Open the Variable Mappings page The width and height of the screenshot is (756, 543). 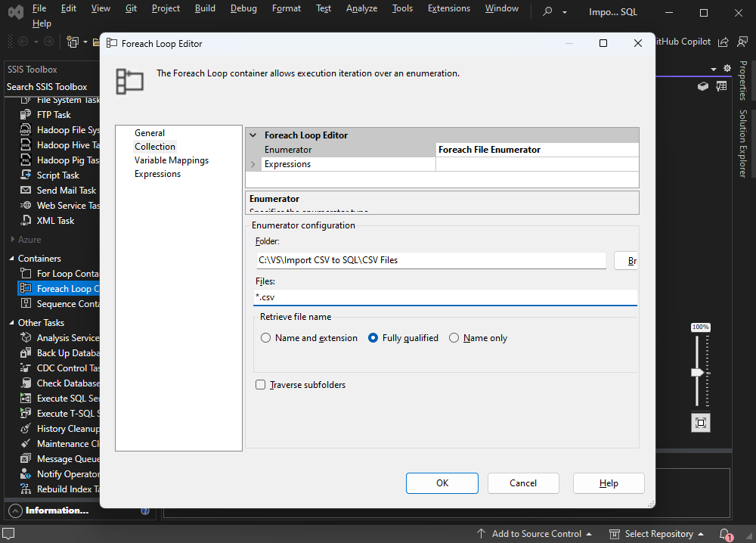(x=172, y=160)
